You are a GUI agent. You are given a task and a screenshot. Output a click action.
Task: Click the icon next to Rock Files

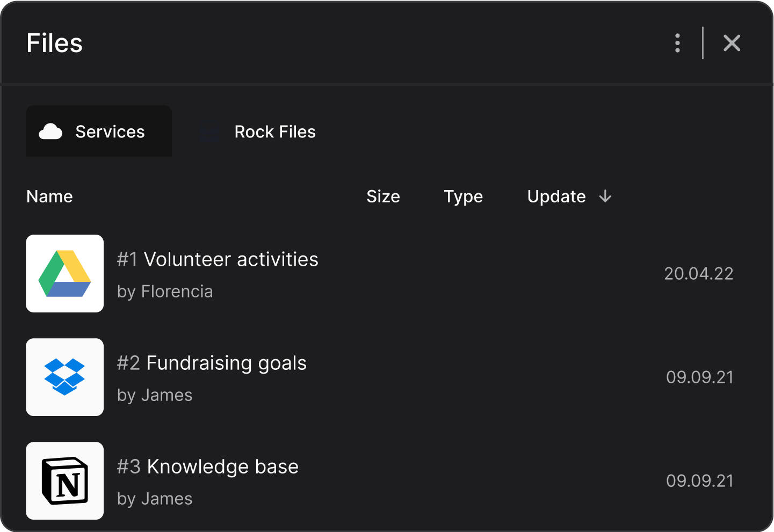[209, 131]
